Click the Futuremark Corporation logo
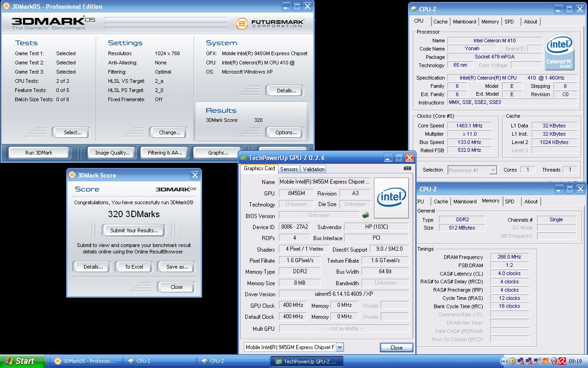Screen dimensions: 588x368 point(270,23)
